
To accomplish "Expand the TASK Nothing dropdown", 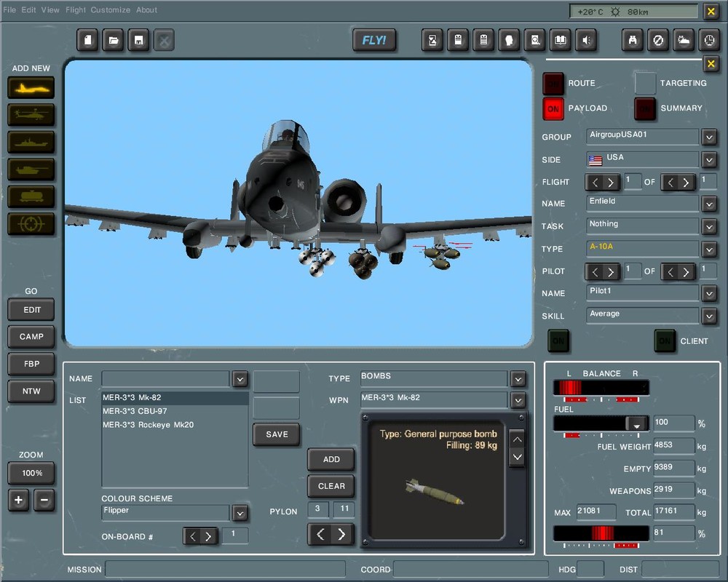I will coord(709,226).
